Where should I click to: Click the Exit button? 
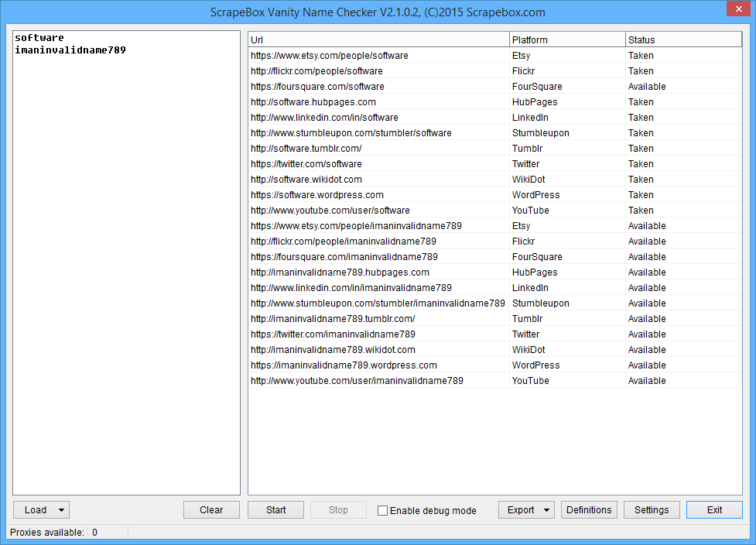[x=714, y=510]
